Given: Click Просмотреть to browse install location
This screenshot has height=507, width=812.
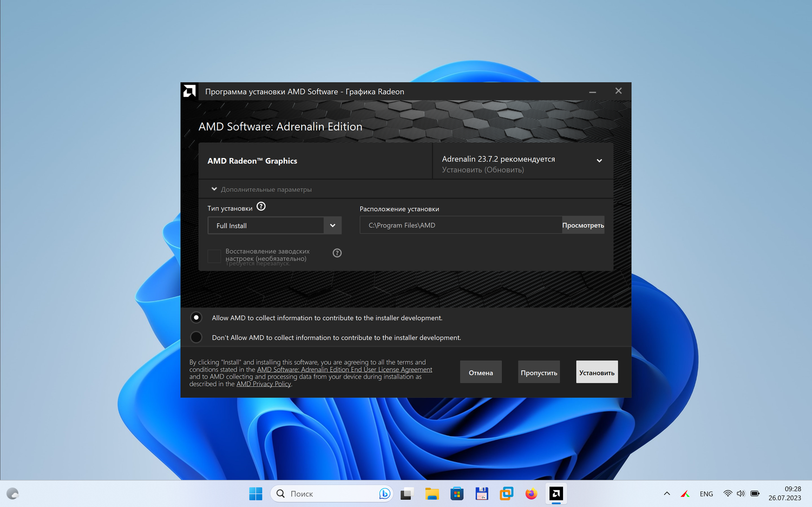Looking at the screenshot, I should pos(583,225).
